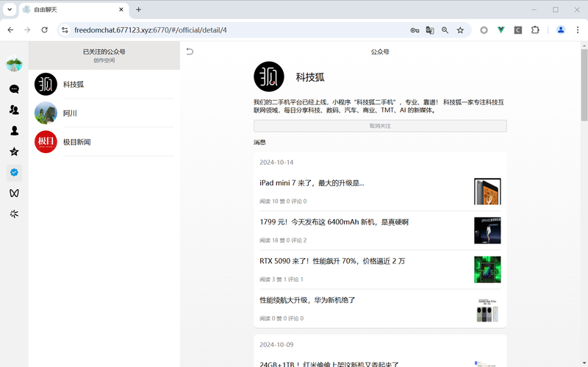Open the butterfly-shaped sidebar icon
588x367 pixels.
14,193
